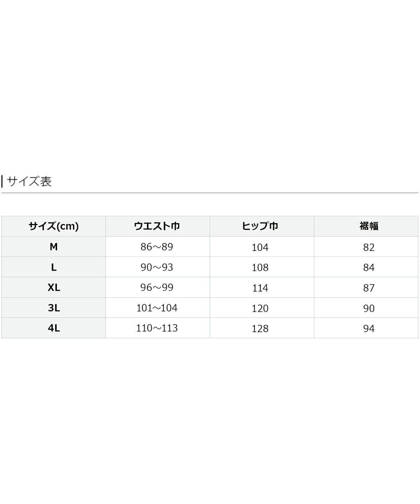
Task: Select the 3L size row label
Action: point(54,308)
